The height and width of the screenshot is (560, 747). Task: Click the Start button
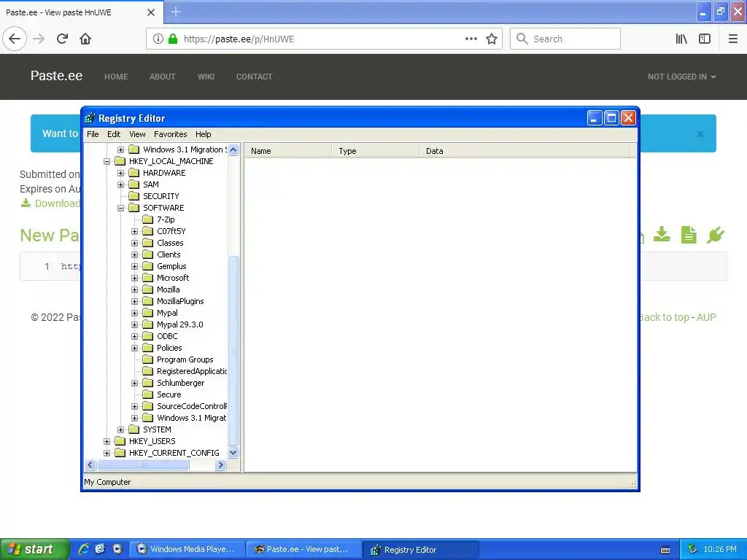[x=34, y=549]
